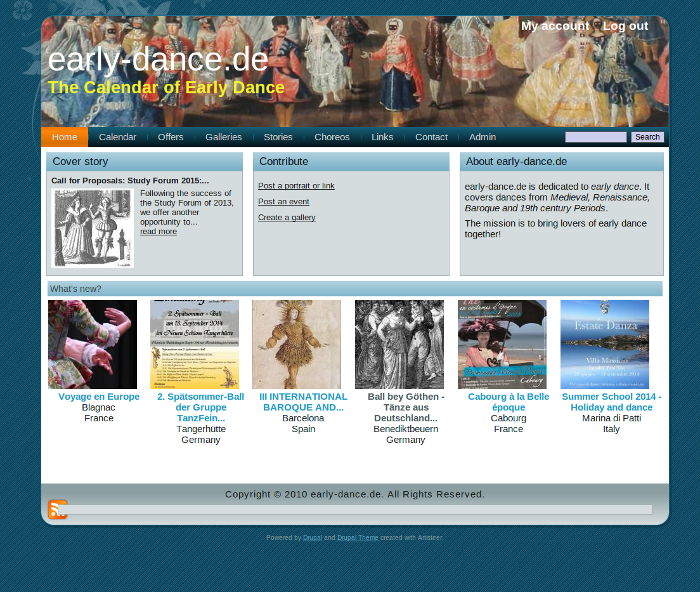This screenshot has width=700, height=592.
Task: Click Post a portrait or link
Action: (296, 186)
